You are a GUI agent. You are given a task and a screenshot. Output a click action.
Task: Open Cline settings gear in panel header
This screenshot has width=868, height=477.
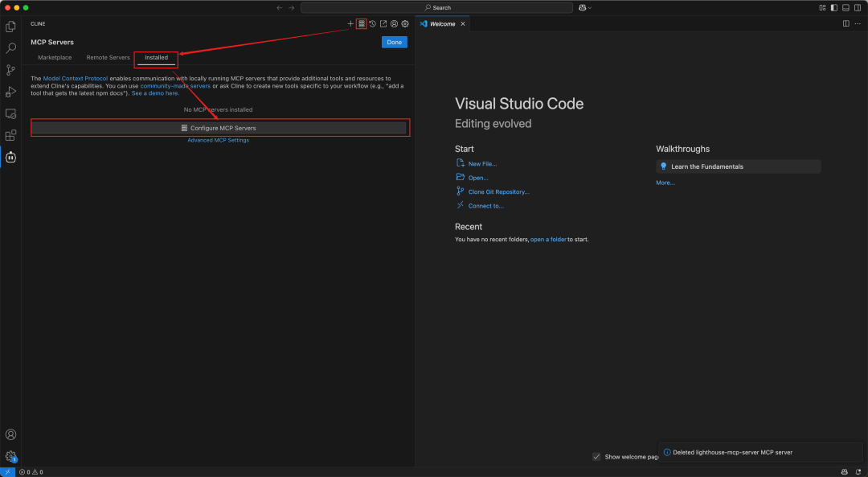click(x=405, y=24)
